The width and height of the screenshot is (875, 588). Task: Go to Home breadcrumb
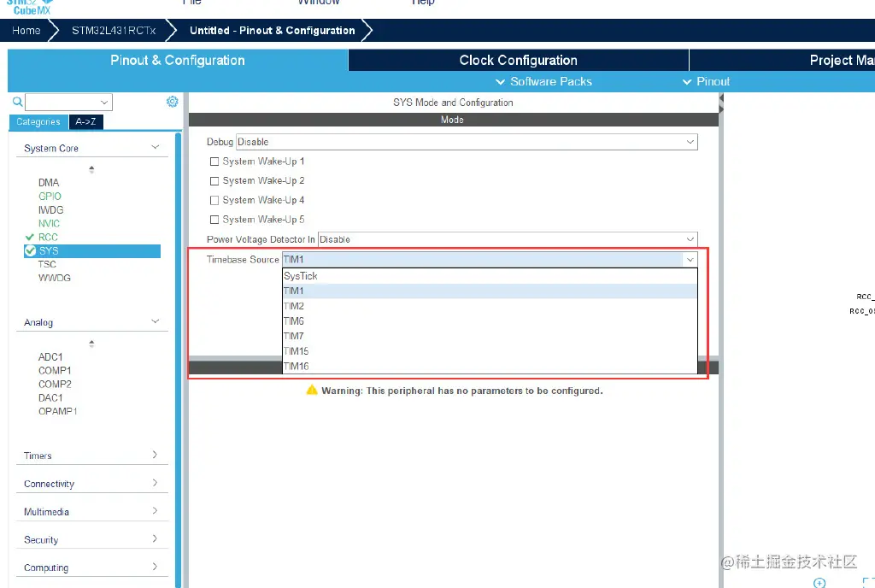pyautogui.click(x=26, y=31)
